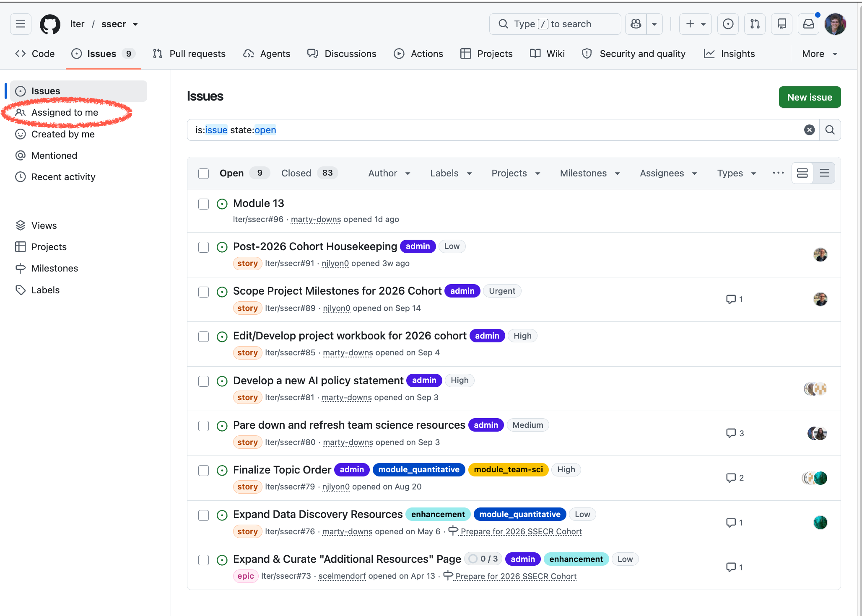Select the Finalize Topic Order checkbox
The image size is (862, 616).
[203, 471]
